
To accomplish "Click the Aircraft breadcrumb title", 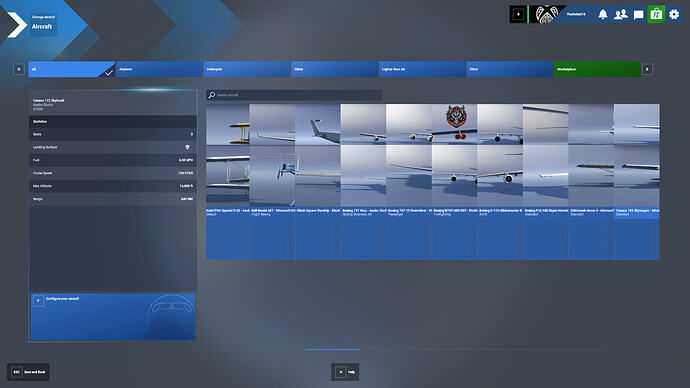I will pyautogui.click(x=42, y=26).
